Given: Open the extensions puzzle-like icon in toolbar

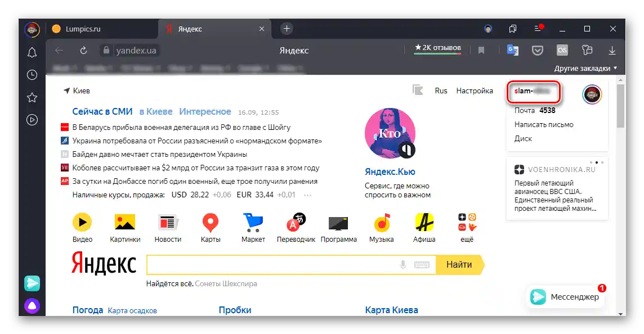Looking at the screenshot, I should click(x=587, y=51).
